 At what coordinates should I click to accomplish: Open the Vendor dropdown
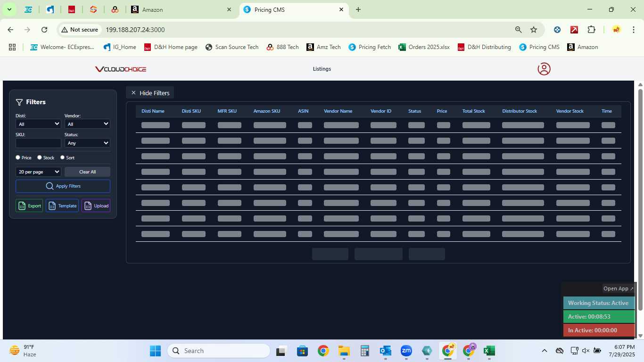(x=87, y=124)
